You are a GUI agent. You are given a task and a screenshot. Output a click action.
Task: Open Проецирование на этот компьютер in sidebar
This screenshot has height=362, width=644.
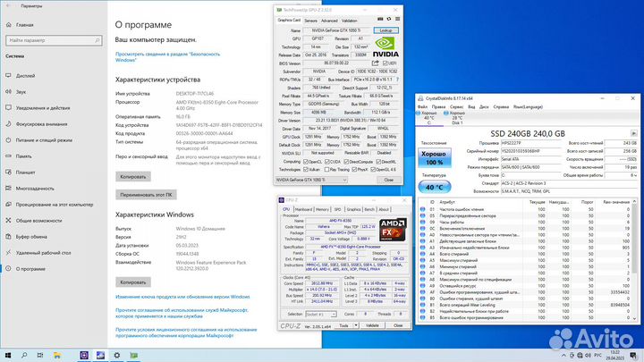tap(55, 205)
